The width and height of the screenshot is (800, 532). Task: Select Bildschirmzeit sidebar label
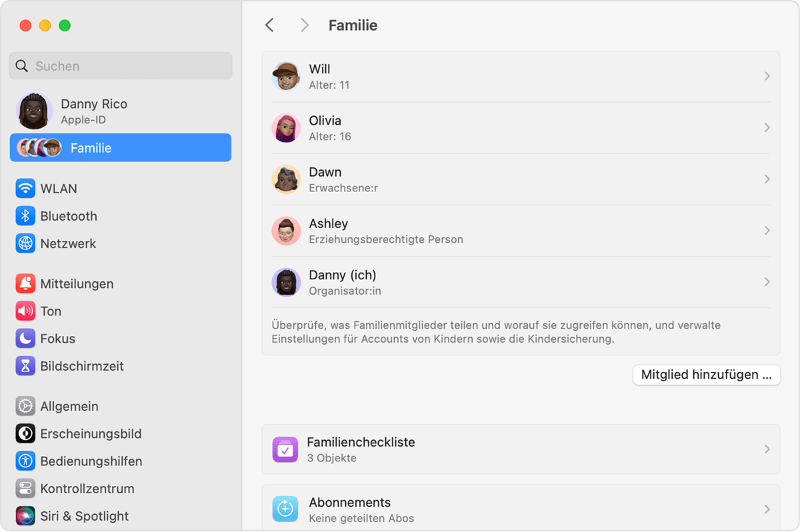coord(82,366)
